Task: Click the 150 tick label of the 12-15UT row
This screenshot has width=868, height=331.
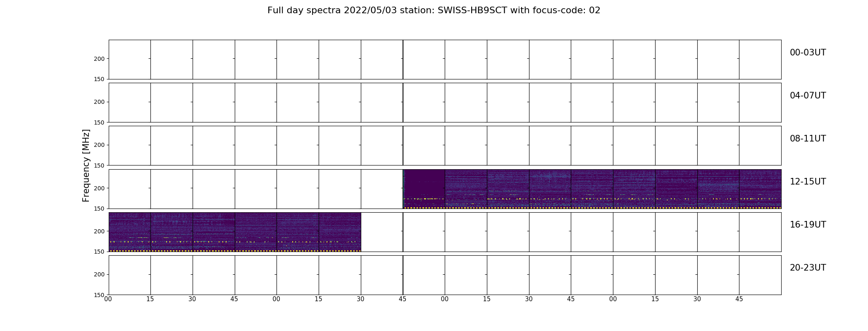Action: (99, 209)
